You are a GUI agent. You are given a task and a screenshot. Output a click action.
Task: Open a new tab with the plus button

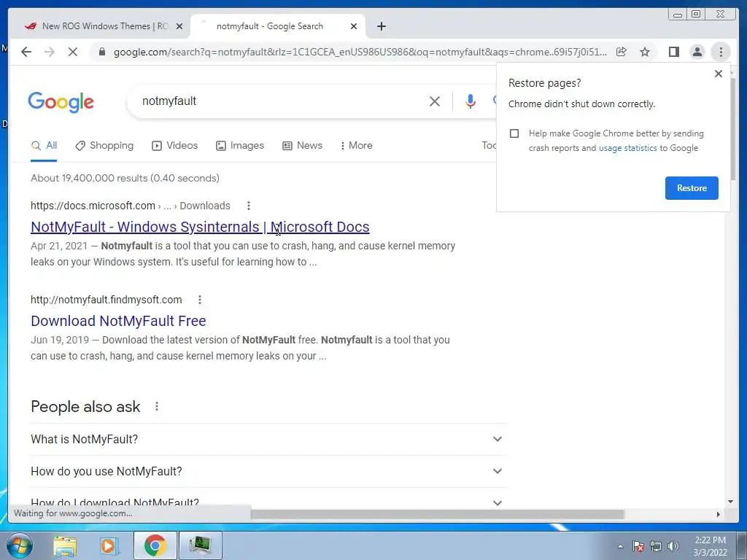[x=381, y=26]
